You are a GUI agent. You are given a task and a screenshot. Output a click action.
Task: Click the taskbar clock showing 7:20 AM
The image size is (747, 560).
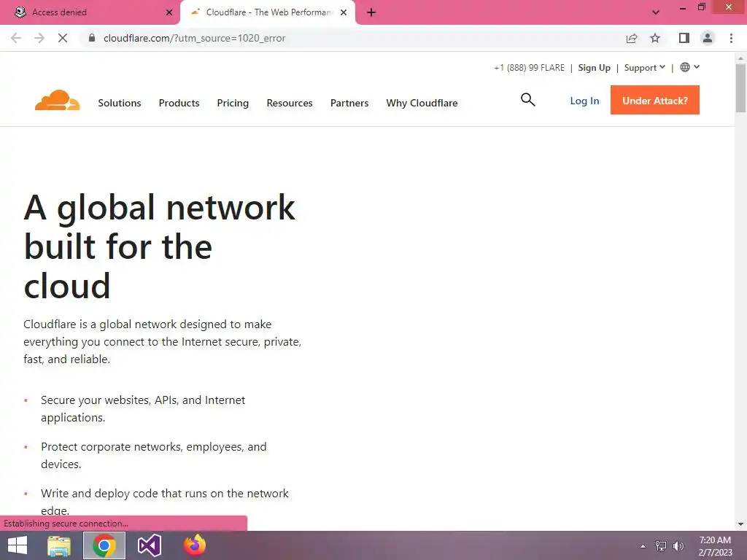tap(715, 546)
